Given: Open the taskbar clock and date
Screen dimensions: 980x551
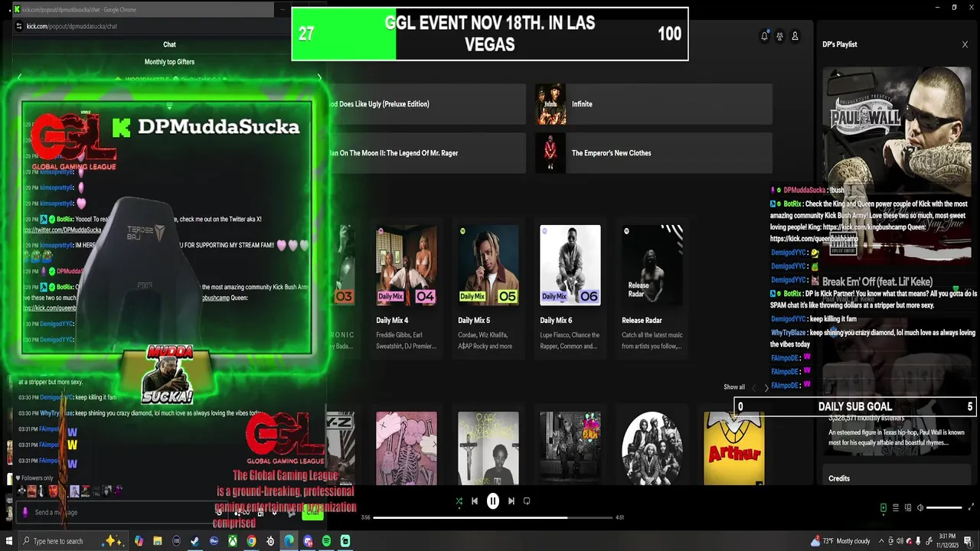Looking at the screenshot, I should click(946, 541).
